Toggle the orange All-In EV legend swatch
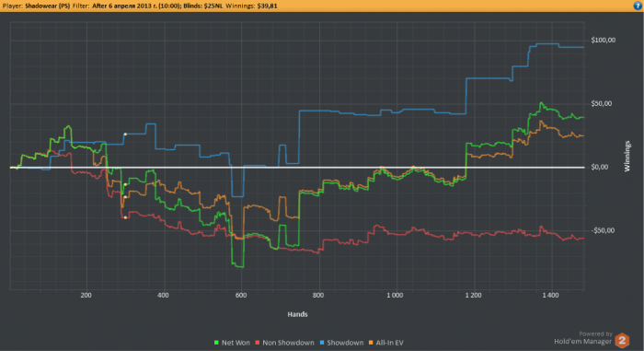Viewport: 644px width, 351px height. pyautogui.click(x=371, y=343)
